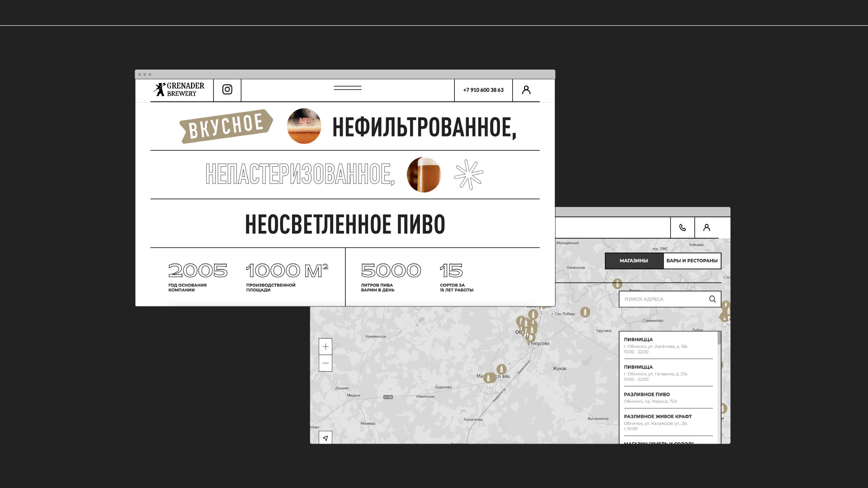
Task: Zoom in map with plus button
Action: tap(325, 347)
